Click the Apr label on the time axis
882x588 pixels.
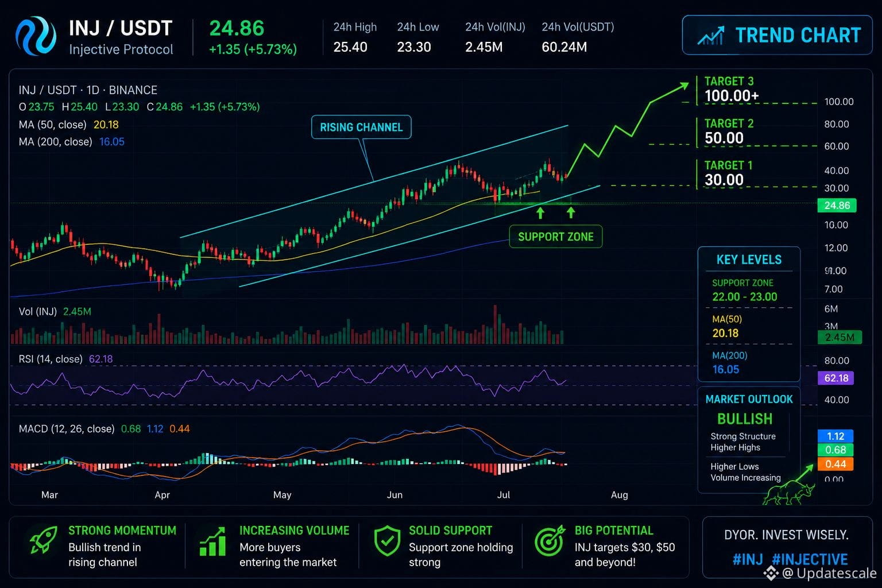pyautogui.click(x=162, y=494)
